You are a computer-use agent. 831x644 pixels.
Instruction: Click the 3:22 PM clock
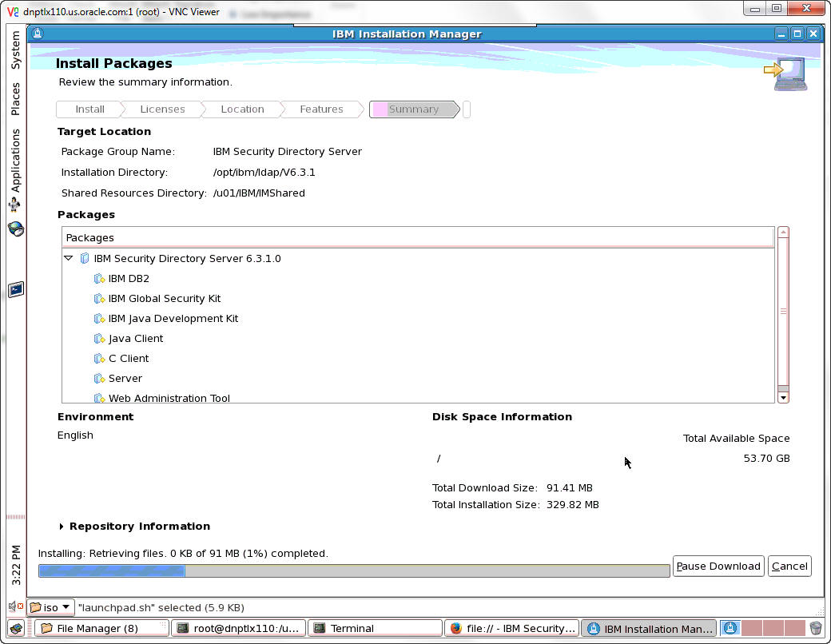pos(16,565)
